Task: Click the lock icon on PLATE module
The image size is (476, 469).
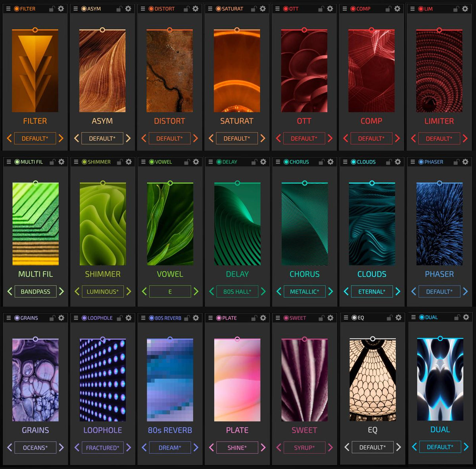Action: click(x=254, y=318)
